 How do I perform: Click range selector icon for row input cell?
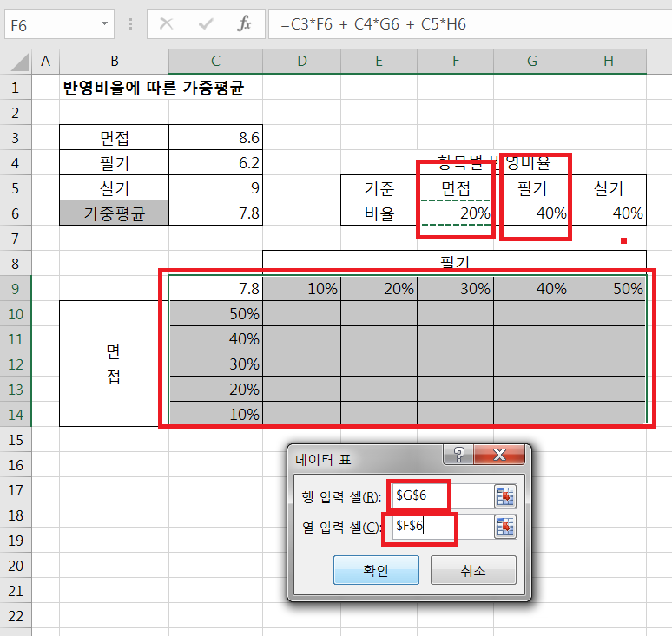tap(505, 496)
